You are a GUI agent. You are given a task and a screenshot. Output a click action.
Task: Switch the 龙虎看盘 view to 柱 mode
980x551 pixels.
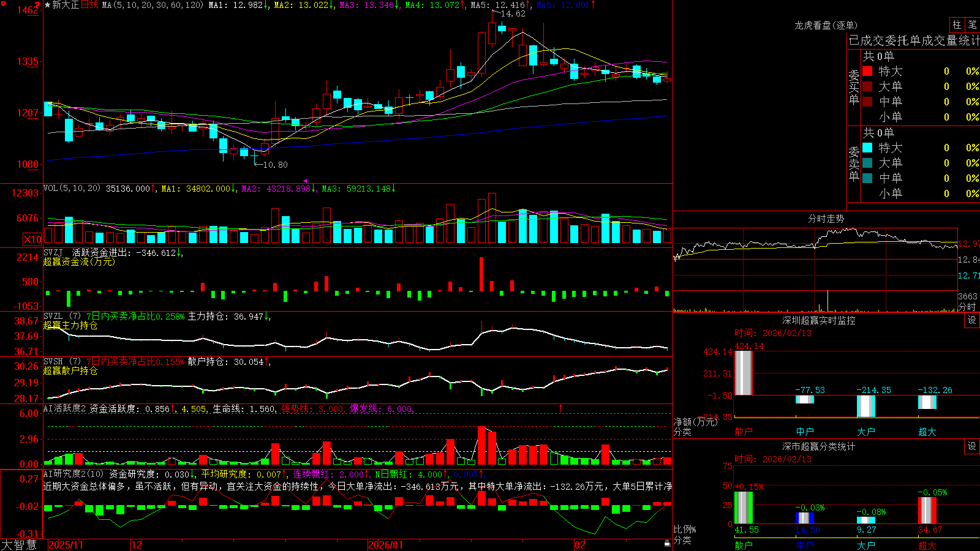(957, 25)
